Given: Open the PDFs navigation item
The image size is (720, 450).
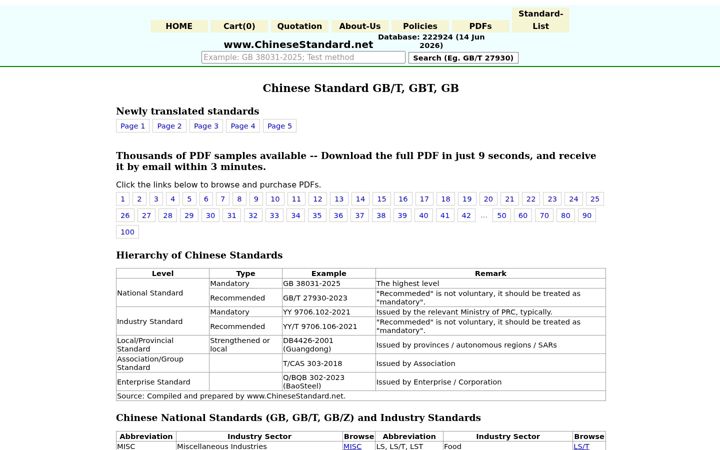Looking at the screenshot, I should pos(480,26).
